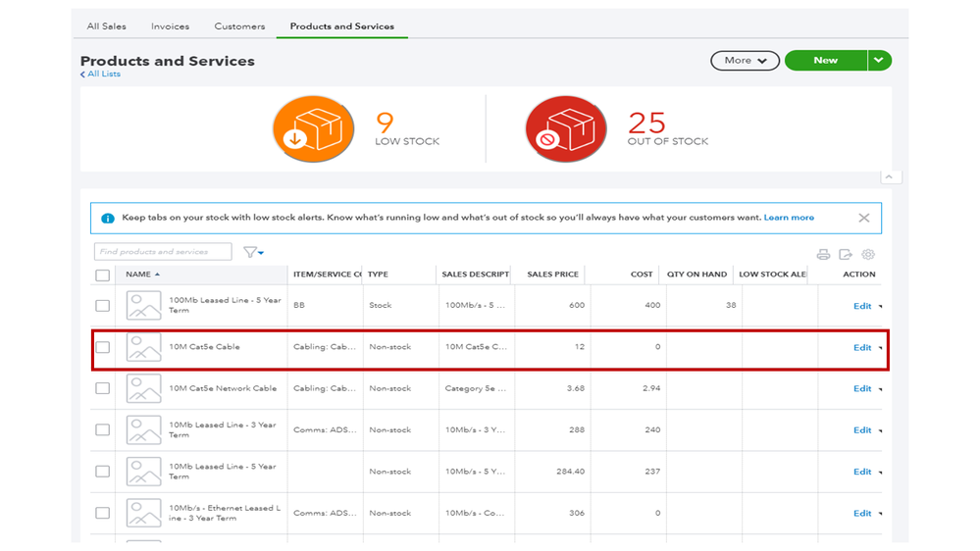The height and width of the screenshot is (551, 980).
Task: Tick the select-all checkbox in table header
Action: click(x=103, y=275)
